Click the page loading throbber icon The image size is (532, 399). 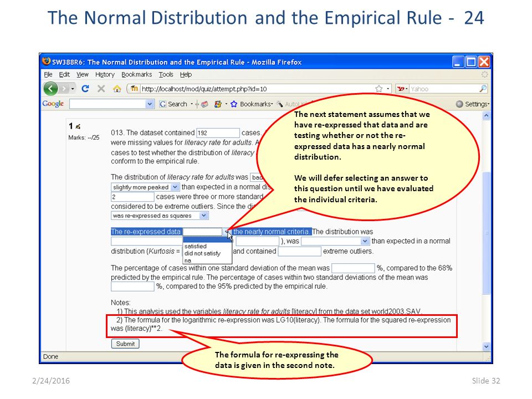pyautogui.click(x=485, y=74)
